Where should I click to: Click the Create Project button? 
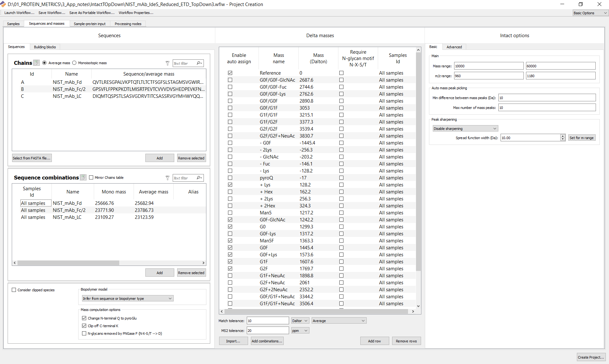click(x=591, y=357)
